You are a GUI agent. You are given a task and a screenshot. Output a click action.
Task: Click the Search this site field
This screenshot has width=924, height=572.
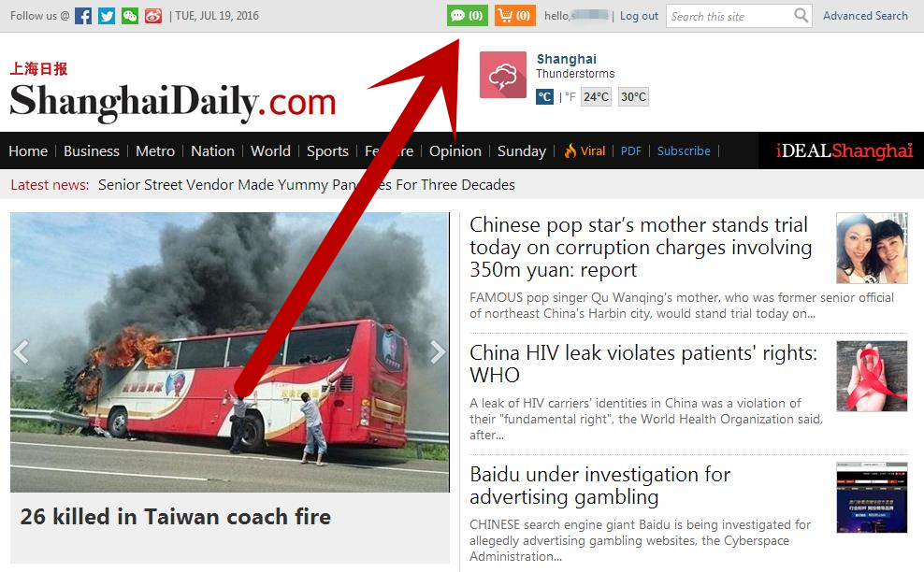(729, 16)
